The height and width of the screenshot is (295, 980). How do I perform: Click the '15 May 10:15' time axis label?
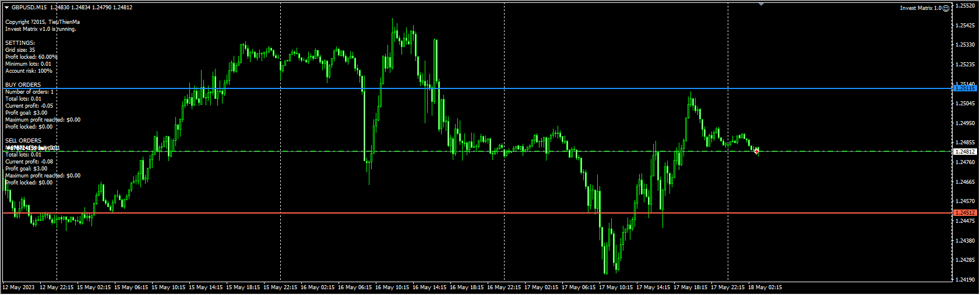169,287
